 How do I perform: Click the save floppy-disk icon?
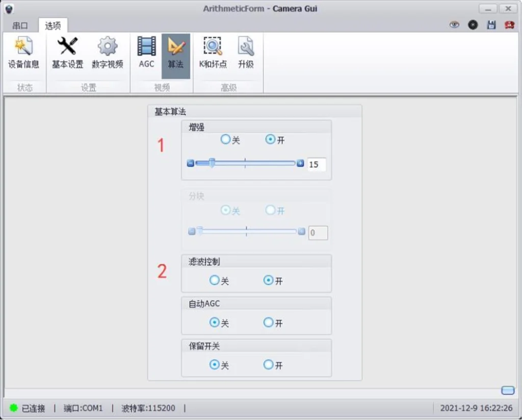pos(491,24)
